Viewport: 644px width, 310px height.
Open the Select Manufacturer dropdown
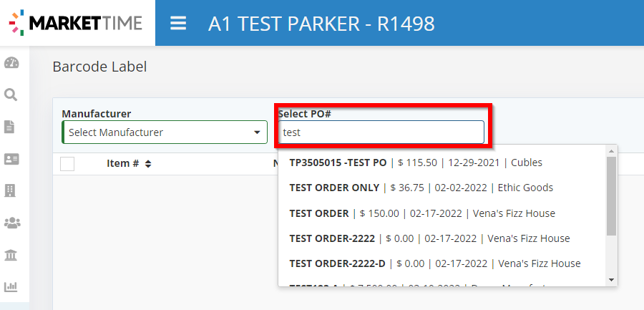pyautogui.click(x=165, y=132)
